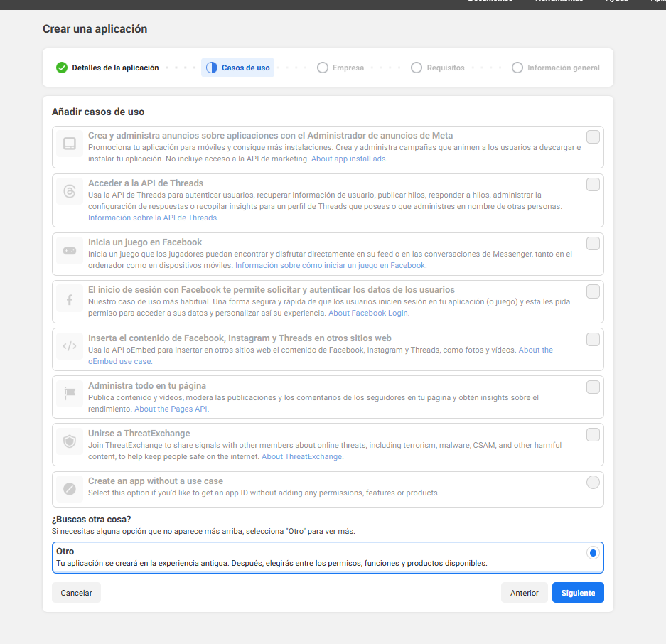Click the ThreatExchange shield icon
The height and width of the screenshot is (644, 666).
70,441
